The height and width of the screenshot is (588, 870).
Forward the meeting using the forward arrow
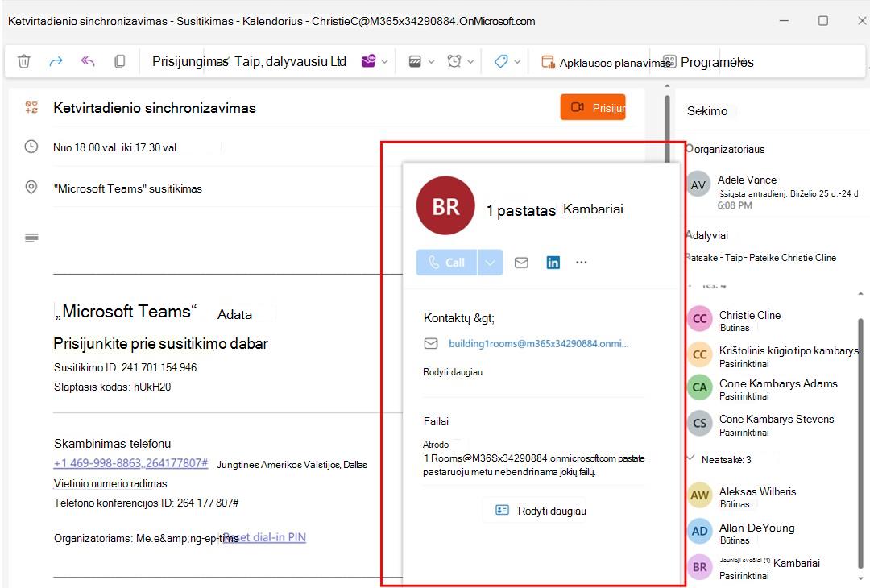click(56, 61)
